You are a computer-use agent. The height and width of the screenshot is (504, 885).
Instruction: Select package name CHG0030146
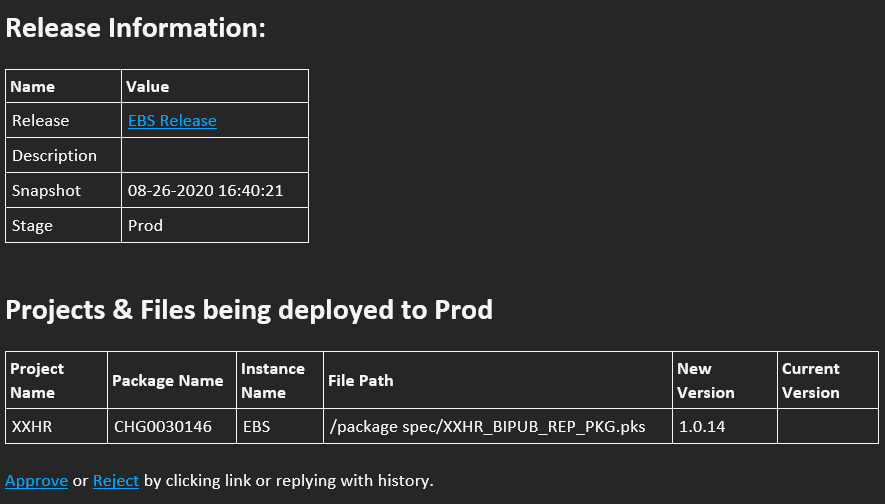click(163, 427)
